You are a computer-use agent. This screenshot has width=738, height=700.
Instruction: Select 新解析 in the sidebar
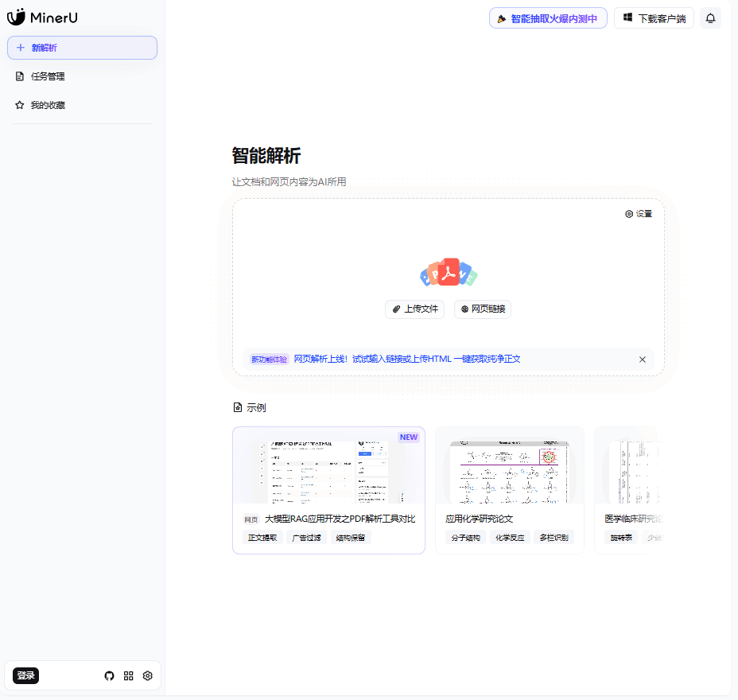click(82, 48)
